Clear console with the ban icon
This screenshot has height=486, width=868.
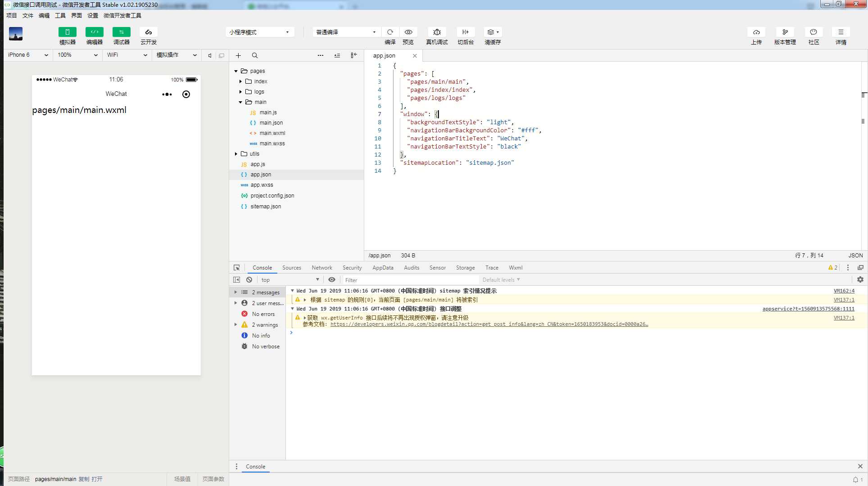click(249, 280)
